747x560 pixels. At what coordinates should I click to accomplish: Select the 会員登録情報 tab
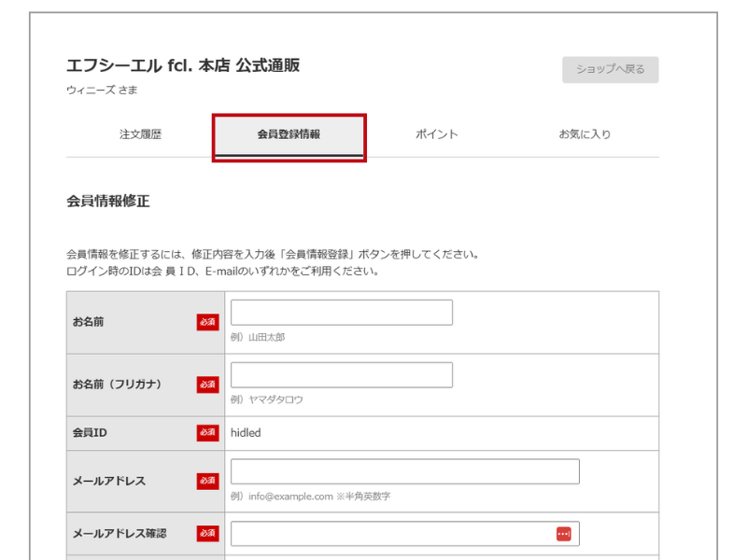pos(289,134)
